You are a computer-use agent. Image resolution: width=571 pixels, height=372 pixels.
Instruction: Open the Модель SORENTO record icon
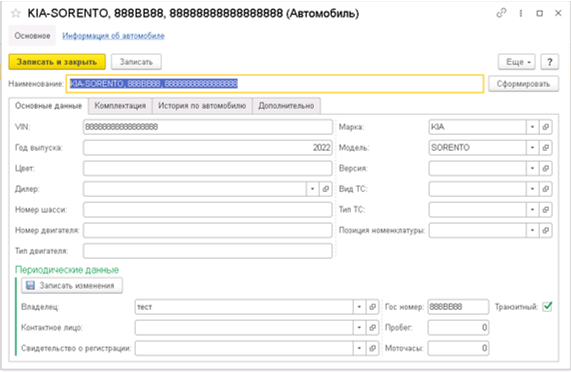546,148
